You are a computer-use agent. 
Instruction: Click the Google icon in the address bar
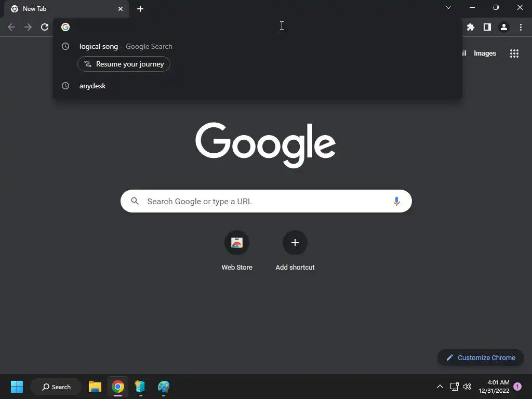(65, 27)
